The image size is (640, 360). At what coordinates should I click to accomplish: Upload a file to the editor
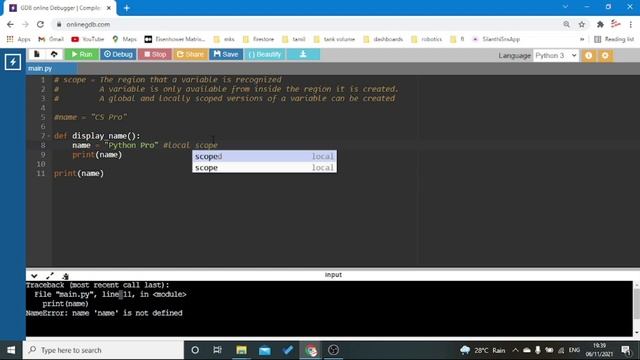tap(54, 54)
